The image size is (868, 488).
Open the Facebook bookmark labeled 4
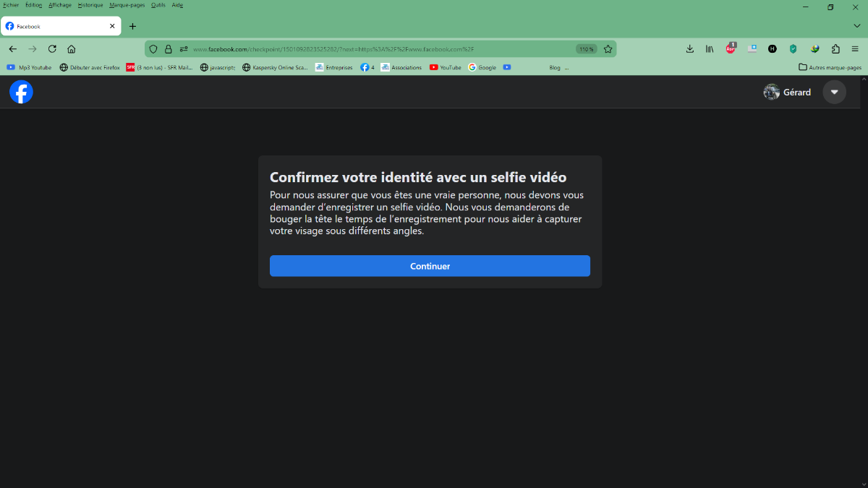tap(367, 67)
